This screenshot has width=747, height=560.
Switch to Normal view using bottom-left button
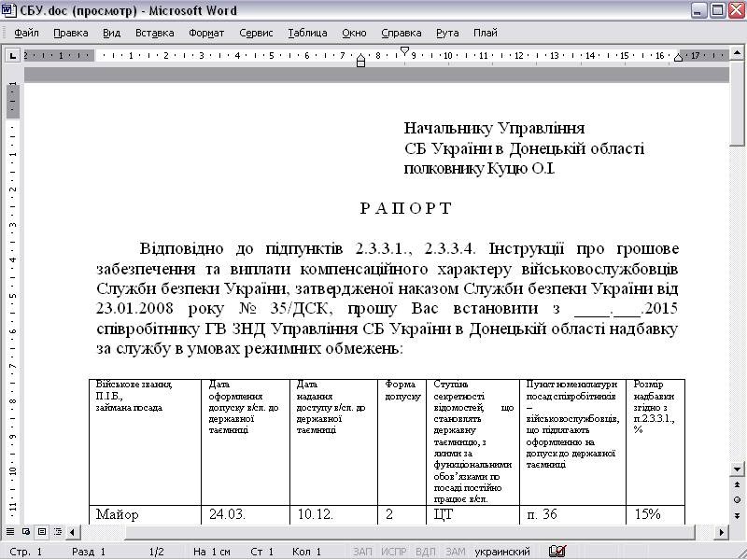coord(12,531)
